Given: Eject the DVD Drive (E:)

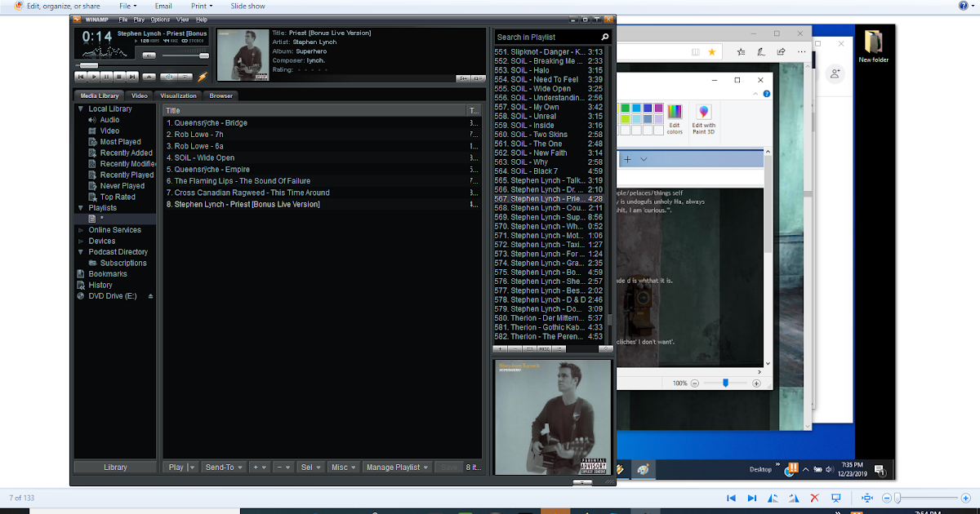Looking at the screenshot, I should pyautogui.click(x=150, y=296).
